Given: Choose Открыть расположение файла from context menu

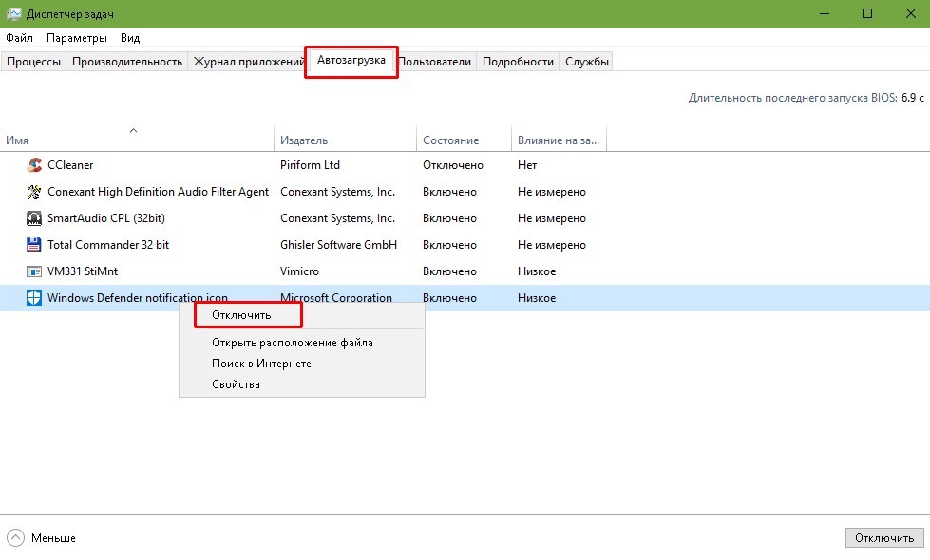Looking at the screenshot, I should [301, 343].
